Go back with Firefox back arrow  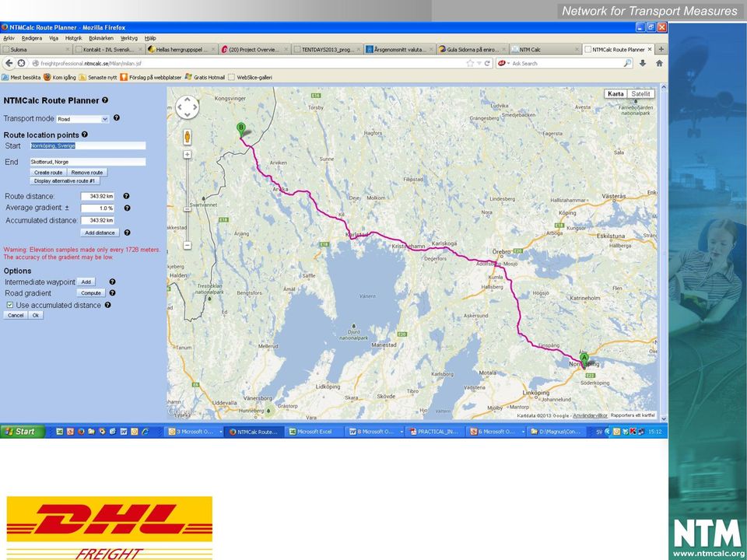point(9,63)
